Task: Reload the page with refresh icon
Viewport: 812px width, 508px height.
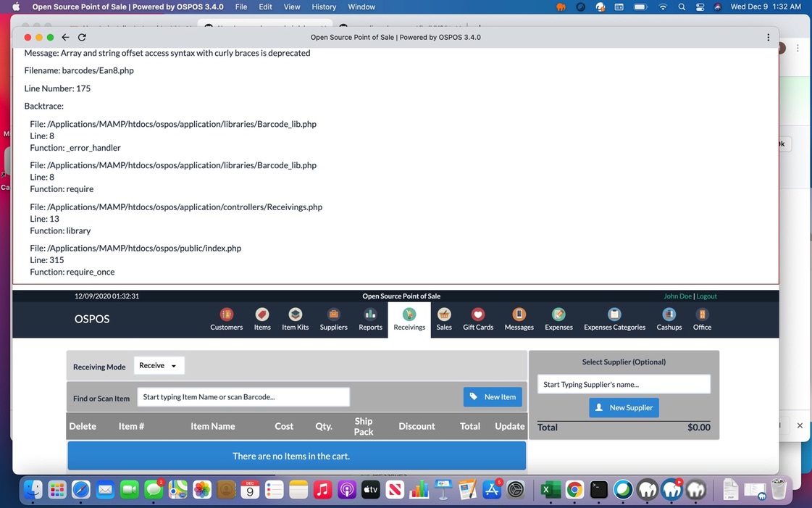Action: point(82,37)
